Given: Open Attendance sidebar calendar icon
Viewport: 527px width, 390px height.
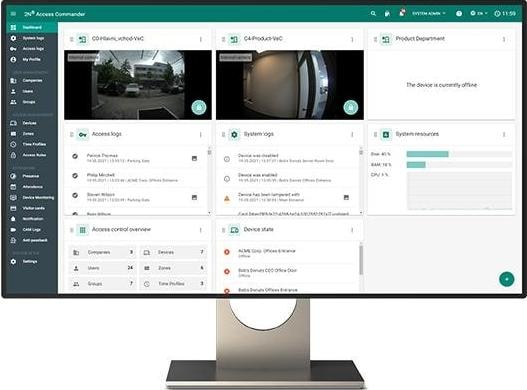Looking at the screenshot, I should point(13,187).
